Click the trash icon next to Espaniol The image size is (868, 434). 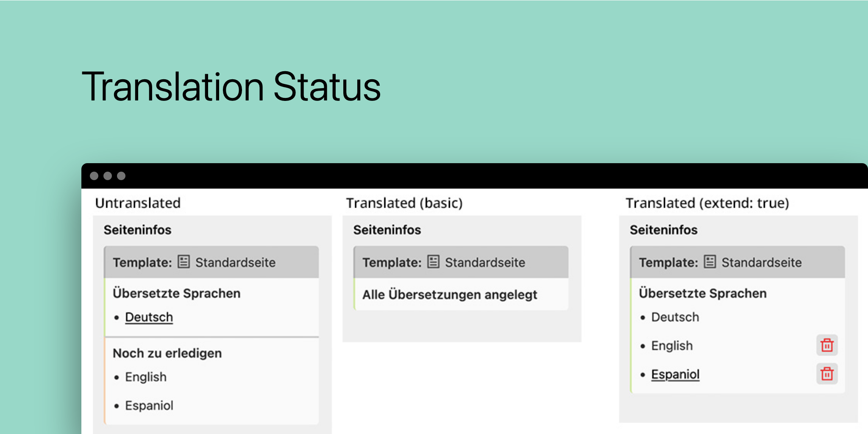coord(826,374)
